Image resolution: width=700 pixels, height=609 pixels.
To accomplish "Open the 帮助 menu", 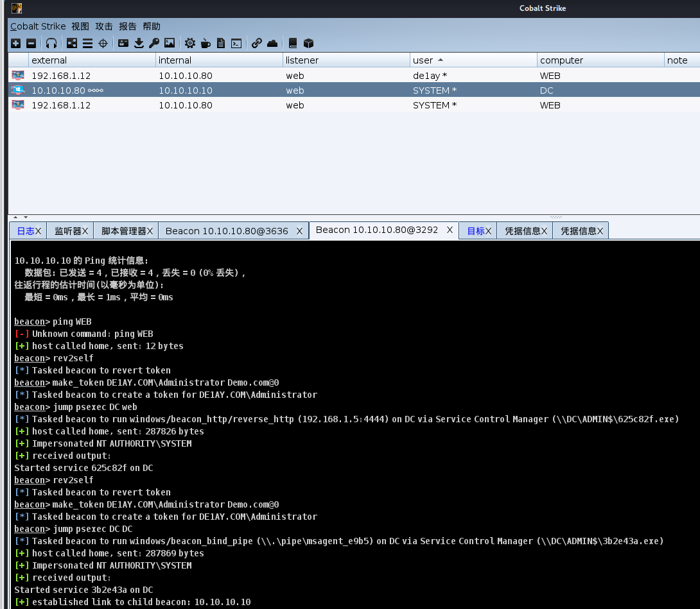I will pyautogui.click(x=152, y=26).
